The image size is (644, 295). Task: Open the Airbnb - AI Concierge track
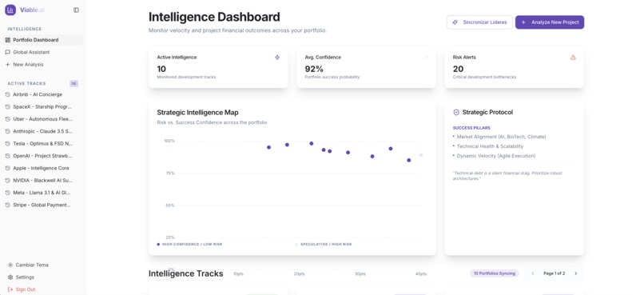[38, 94]
